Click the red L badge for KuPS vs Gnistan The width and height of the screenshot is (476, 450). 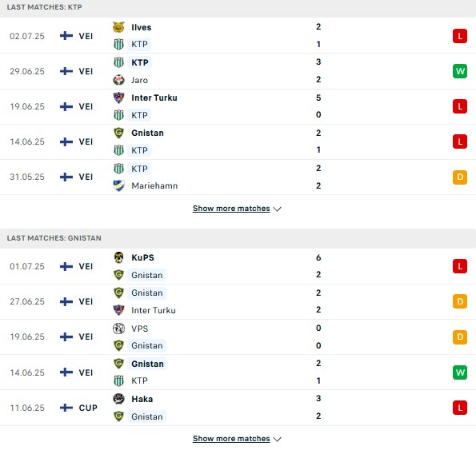[460, 266]
